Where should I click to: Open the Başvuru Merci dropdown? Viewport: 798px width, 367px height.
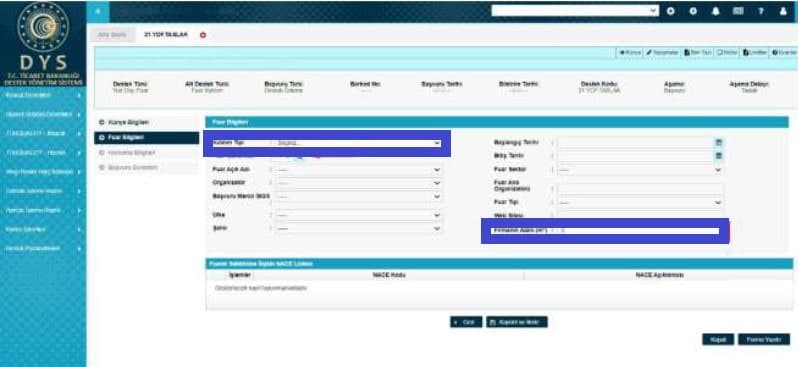(x=358, y=196)
